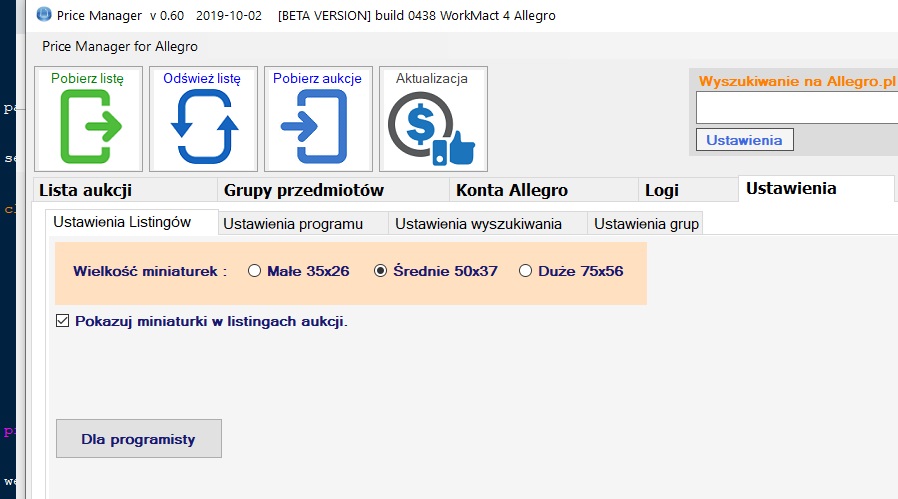Screen dimensions: 898x499
Task: Click the Dla programisty button
Action: tap(139, 438)
